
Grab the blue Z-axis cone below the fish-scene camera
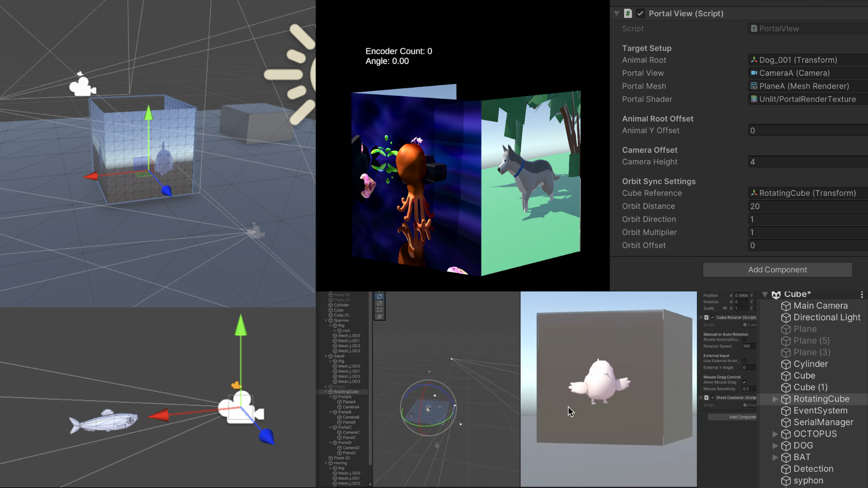tap(267, 436)
